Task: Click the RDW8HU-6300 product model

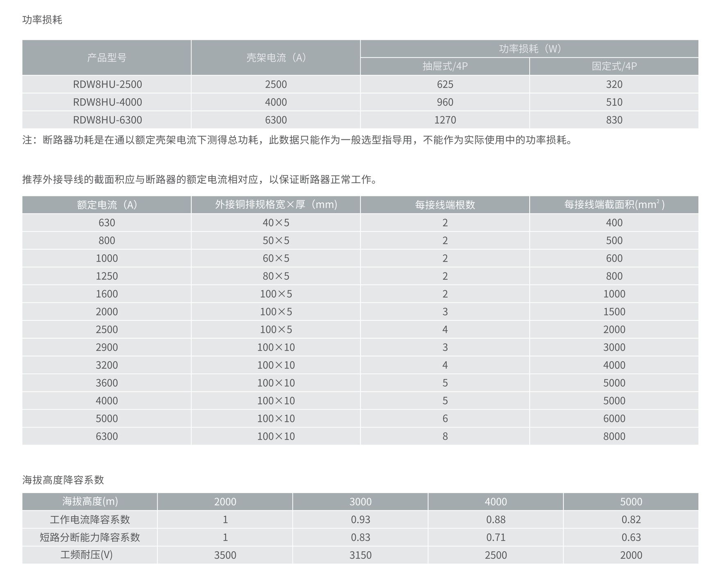Action: tap(107, 120)
